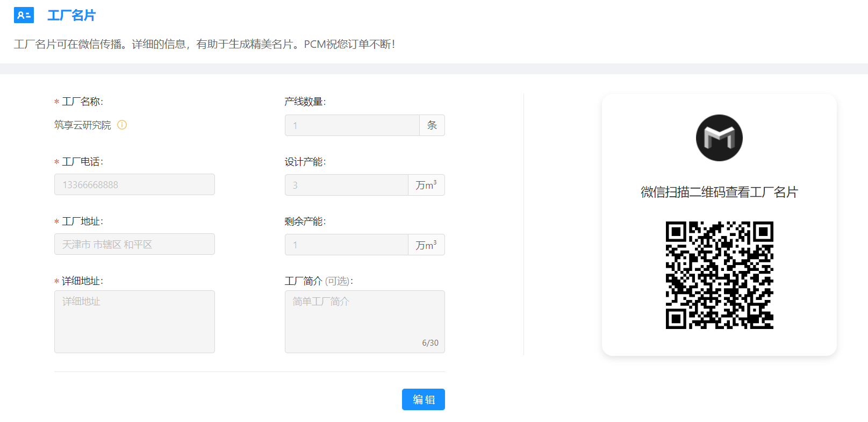Click the 万m³ unit beside 设计产能
868x422 pixels.
(426, 185)
